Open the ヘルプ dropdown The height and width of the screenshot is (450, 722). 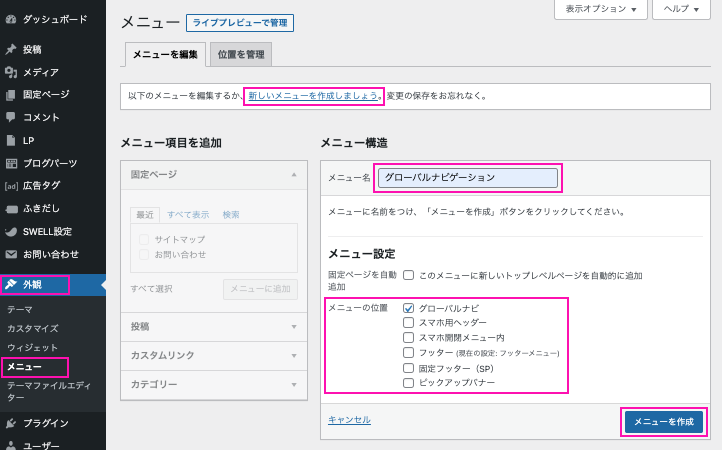pyautogui.click(x=681, y=9)
